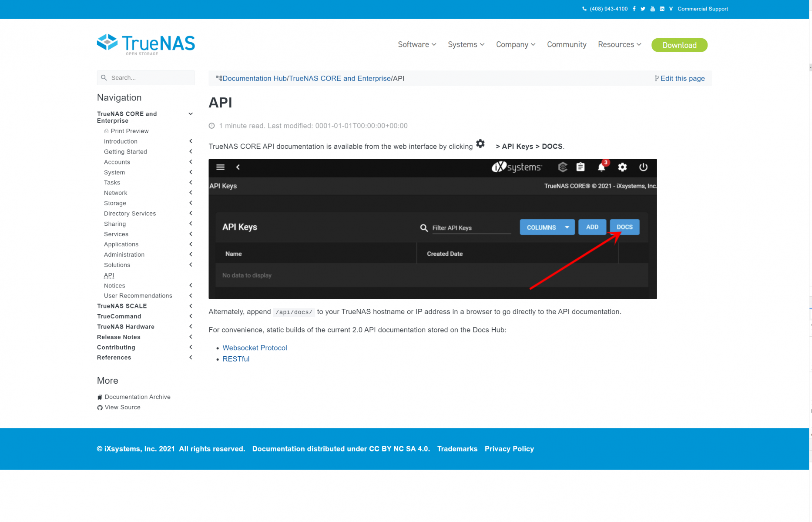The image size is (812, 522).
Task: Open the Resources menu
Action: (620, 44)
